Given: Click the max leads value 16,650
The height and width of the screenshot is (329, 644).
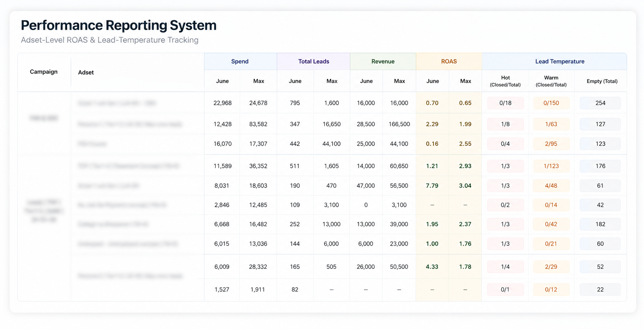Looking at the screenshot, I should (332, 124).
